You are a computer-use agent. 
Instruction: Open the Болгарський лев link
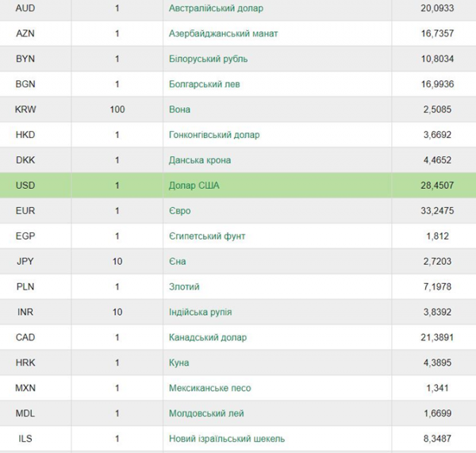tap(205, 84)
